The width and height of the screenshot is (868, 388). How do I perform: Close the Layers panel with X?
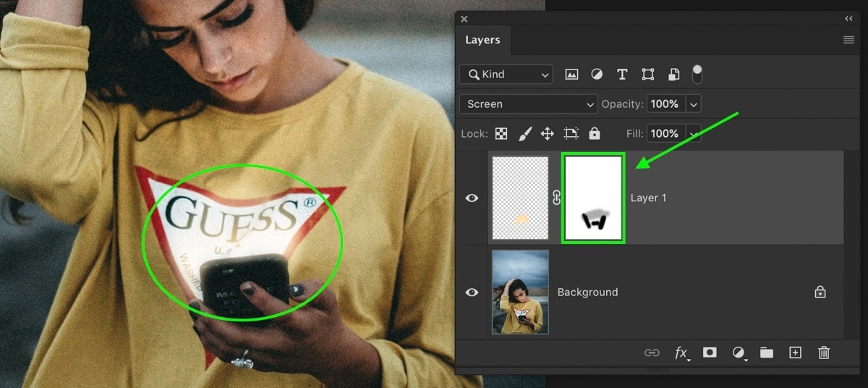point(464,19)
